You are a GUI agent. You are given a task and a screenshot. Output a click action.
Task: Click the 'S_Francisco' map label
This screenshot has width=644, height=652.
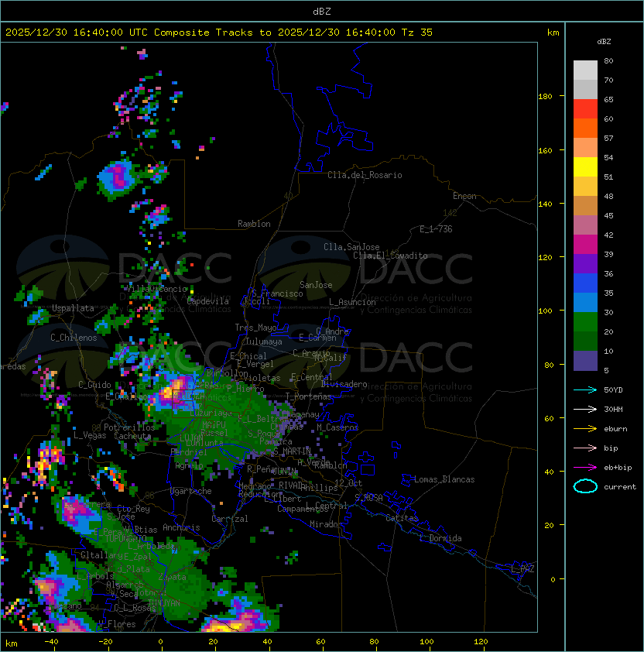pyautogui.click(x=277, y=293)
